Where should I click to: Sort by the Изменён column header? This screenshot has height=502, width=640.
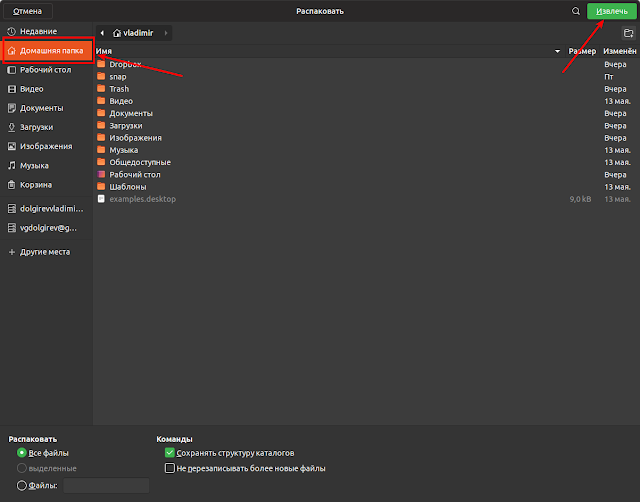(620, 51)
